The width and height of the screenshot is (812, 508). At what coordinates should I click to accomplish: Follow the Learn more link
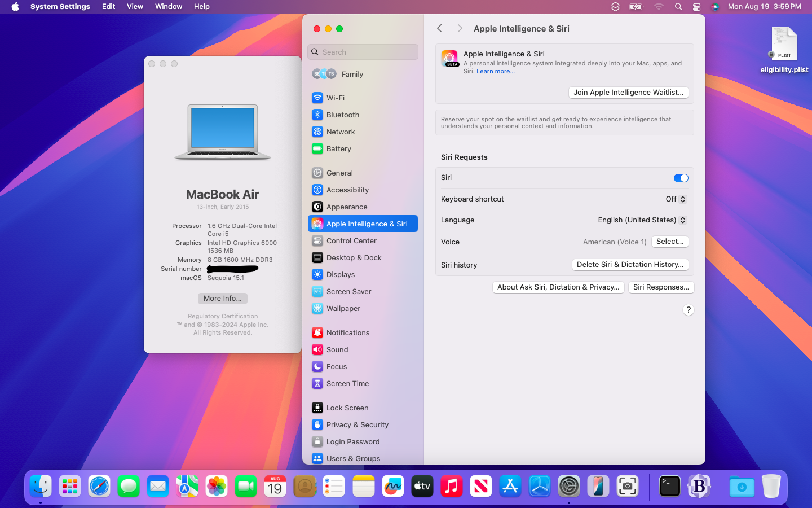495,72
